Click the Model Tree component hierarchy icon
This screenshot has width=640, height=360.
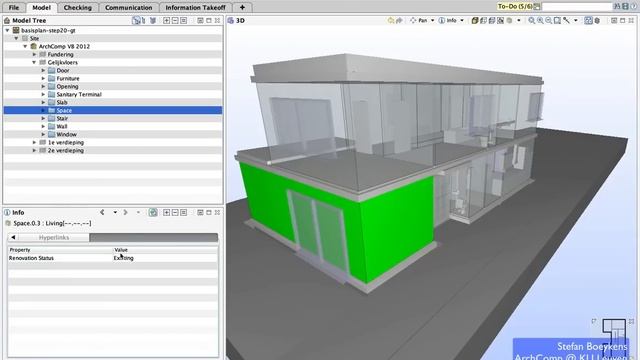143,20
